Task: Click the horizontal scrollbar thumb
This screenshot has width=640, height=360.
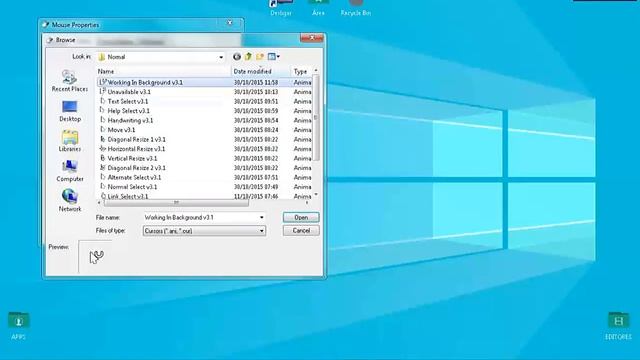Action: (176, 202)
